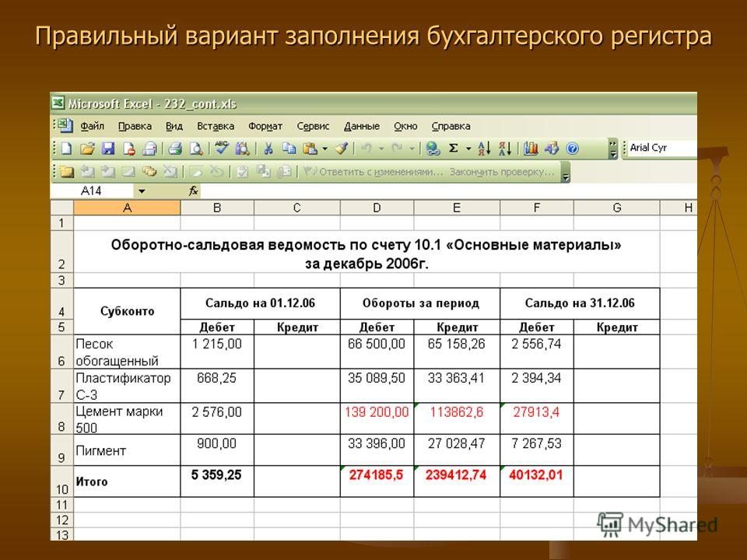747x560 pixels.
Task: Click the fx insert function button
Action: 193,191
